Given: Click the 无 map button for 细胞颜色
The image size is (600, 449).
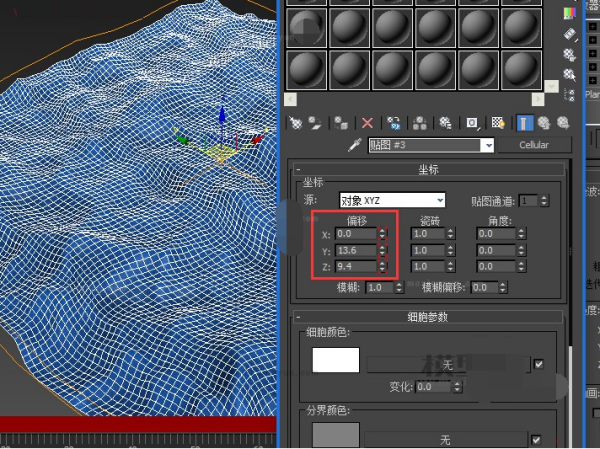Looking at the screenshot, I should [448, 365].
